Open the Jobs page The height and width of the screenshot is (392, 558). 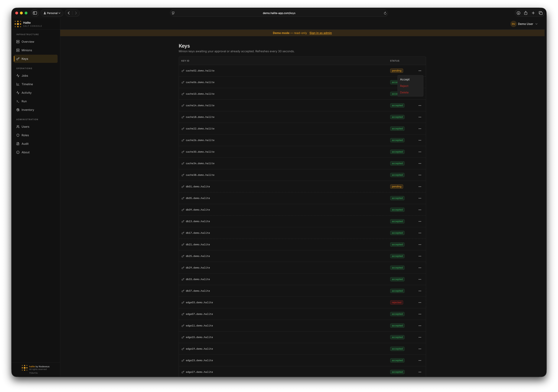tap(35, 76)
